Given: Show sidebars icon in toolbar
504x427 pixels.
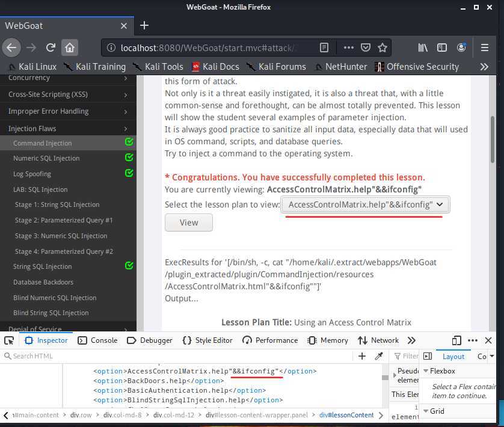Looking at the screenshot, I should [442, 48].
